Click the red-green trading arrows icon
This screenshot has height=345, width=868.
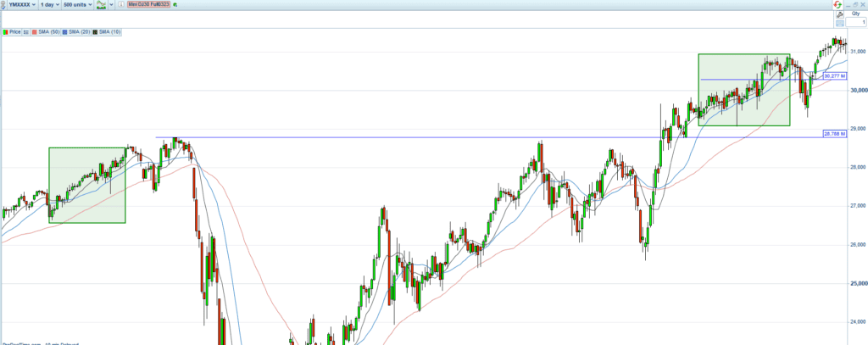click(x=837, y=4)
